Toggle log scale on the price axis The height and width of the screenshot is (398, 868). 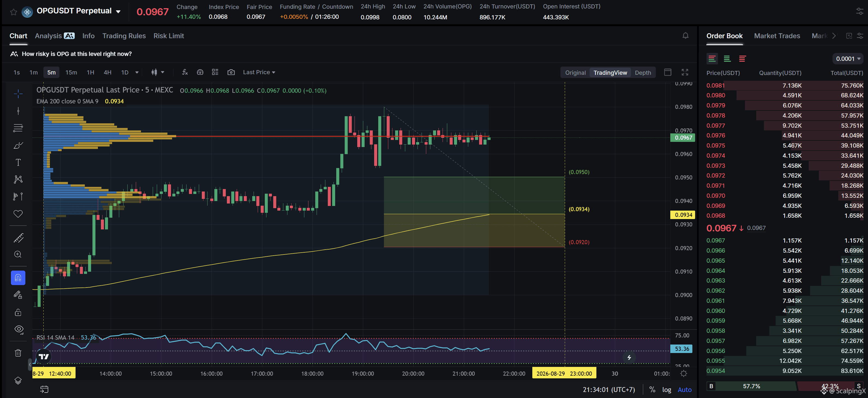(x=666, y=390)
